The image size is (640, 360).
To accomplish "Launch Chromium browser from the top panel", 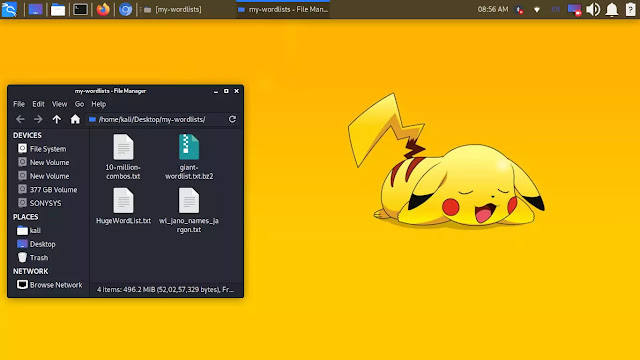I will [125, 9].
